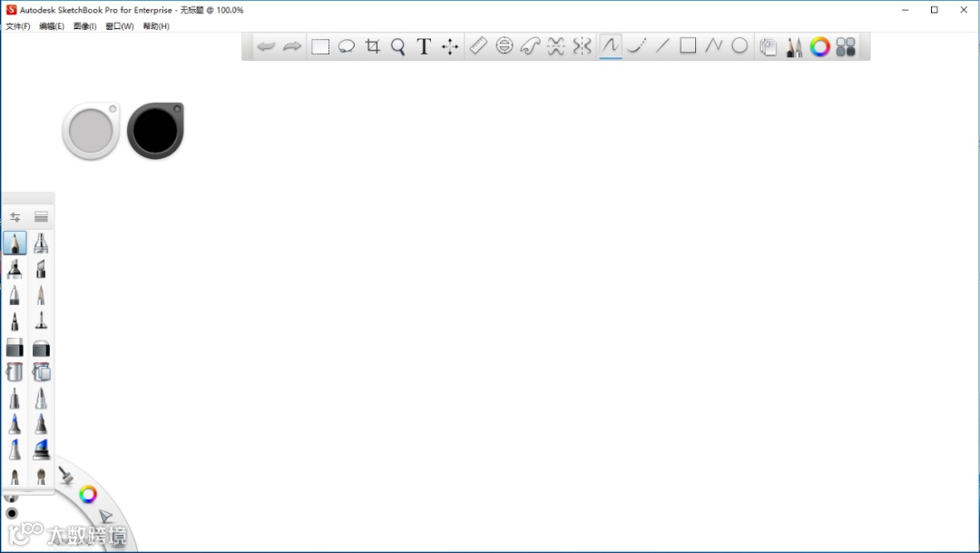980x553 pixels.
Task: Open the 文件(F) menu
Action: 18,26
